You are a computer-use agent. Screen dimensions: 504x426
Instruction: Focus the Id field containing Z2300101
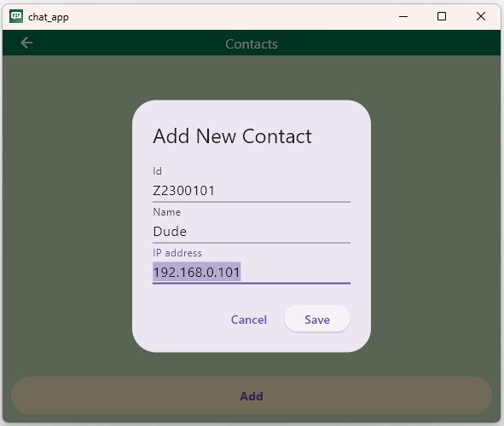pyautogui.click(x=252, y=191)
